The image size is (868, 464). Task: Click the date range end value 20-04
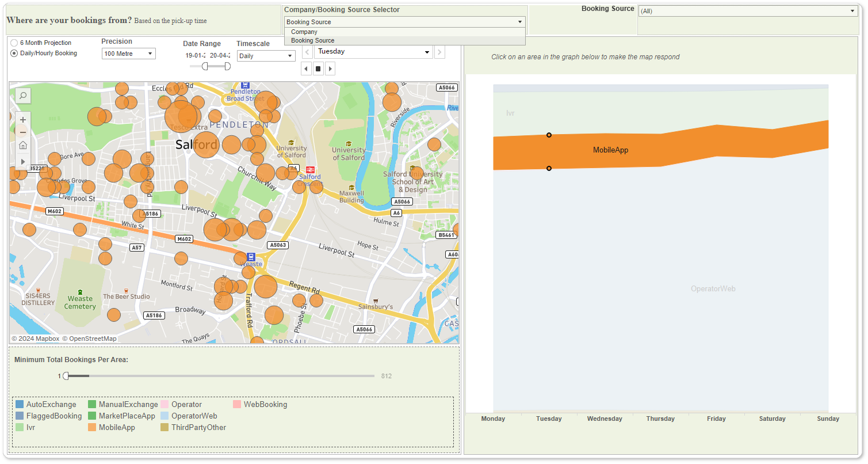pos(220,56)
